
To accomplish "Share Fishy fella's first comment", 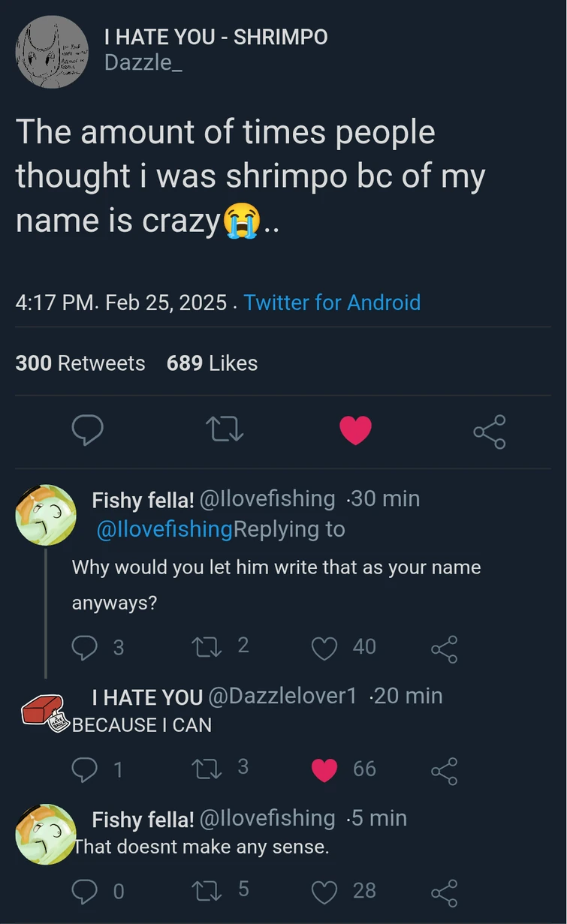I will pyautogui.click(x=444, y=648).
